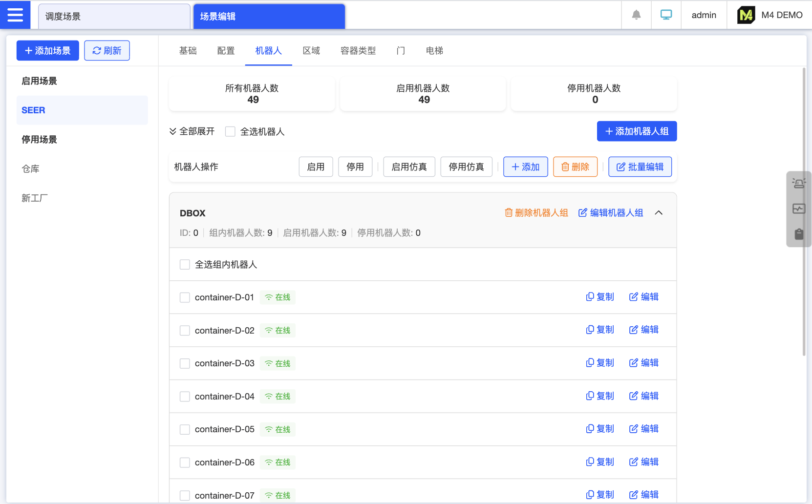Click 编辑 next to container-D-05
This screenshot has width=812, height=504.
tap(643, 429)
